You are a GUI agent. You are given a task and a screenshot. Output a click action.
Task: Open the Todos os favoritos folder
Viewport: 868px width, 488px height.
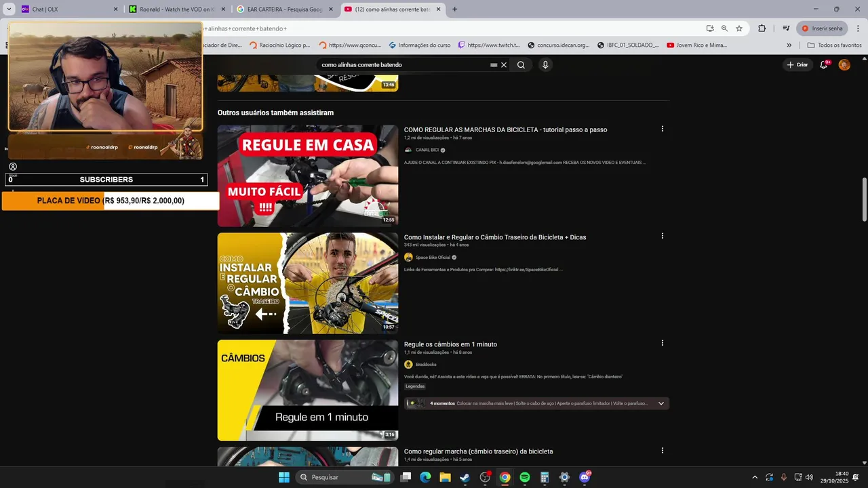click(834, 45)
